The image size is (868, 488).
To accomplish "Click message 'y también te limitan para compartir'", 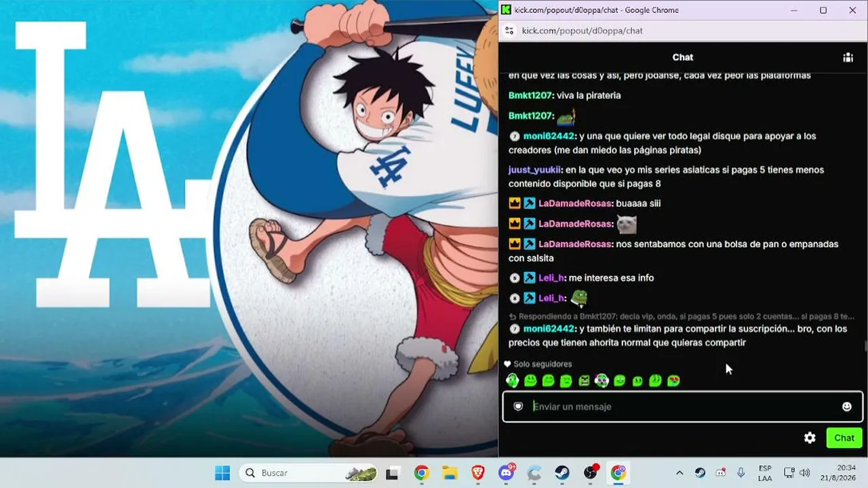I will click(678, 335).
